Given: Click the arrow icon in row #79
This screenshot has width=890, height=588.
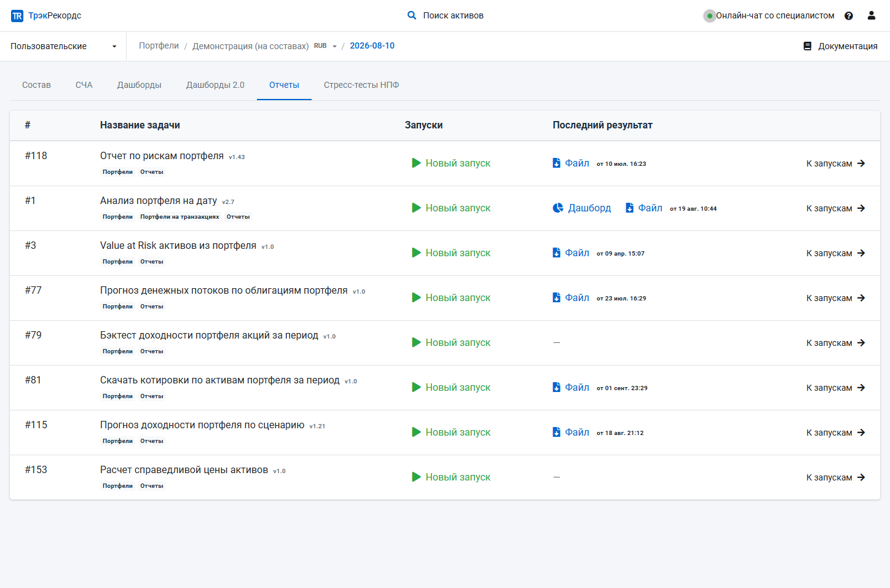Looking at the screenshot, I should click(x=861, y=343).
